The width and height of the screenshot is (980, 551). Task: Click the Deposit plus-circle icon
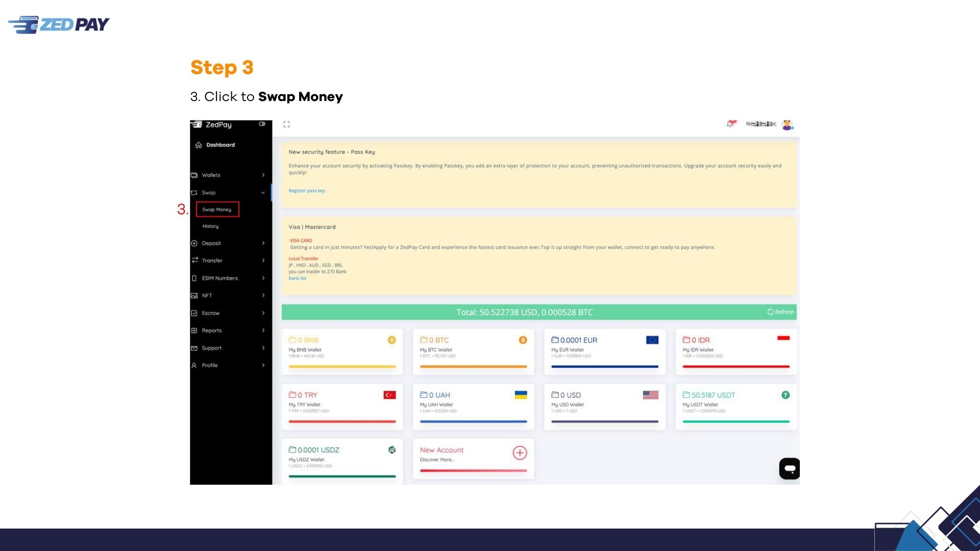tap(194, 243)
